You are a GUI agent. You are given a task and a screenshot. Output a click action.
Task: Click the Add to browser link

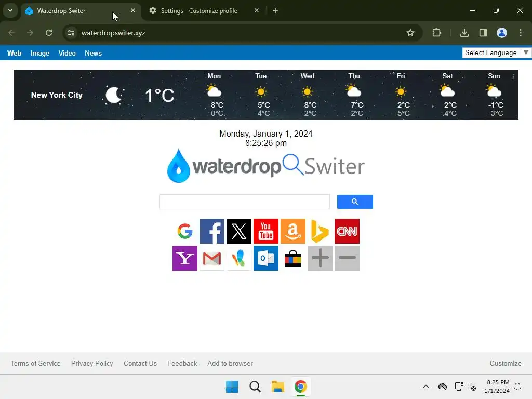(230, 363)
